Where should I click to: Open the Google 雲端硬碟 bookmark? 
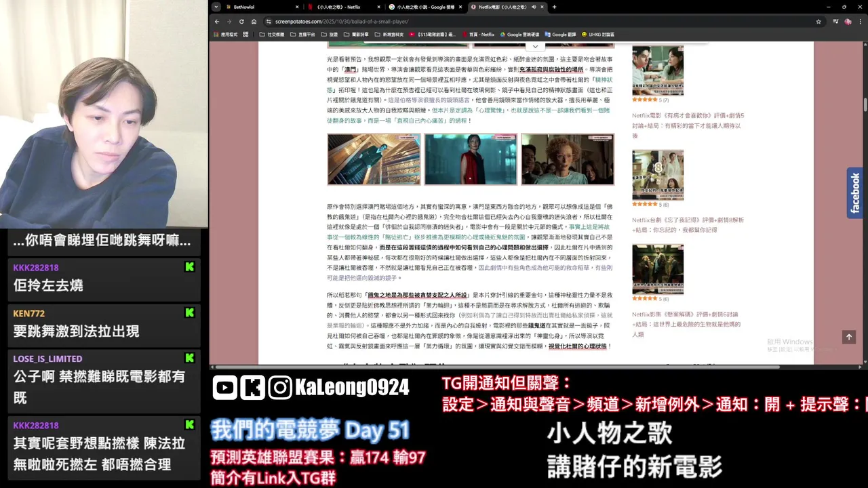(x=519, y=34)
